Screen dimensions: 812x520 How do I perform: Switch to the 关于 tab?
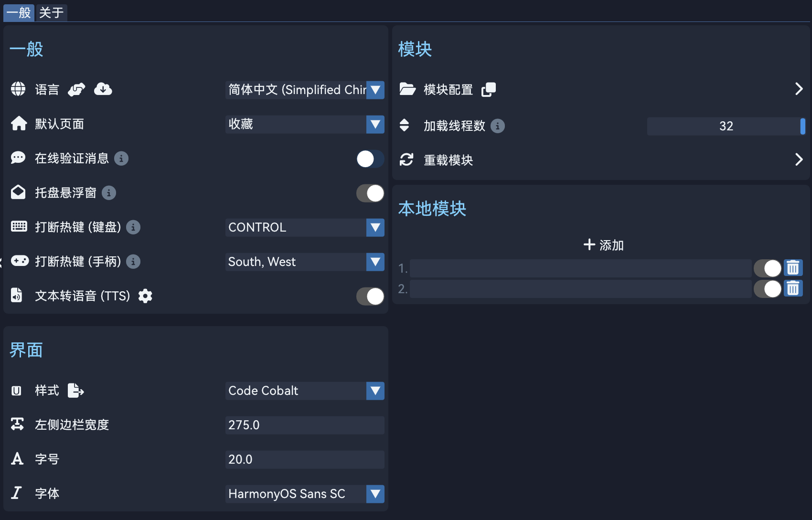point(51,13)
